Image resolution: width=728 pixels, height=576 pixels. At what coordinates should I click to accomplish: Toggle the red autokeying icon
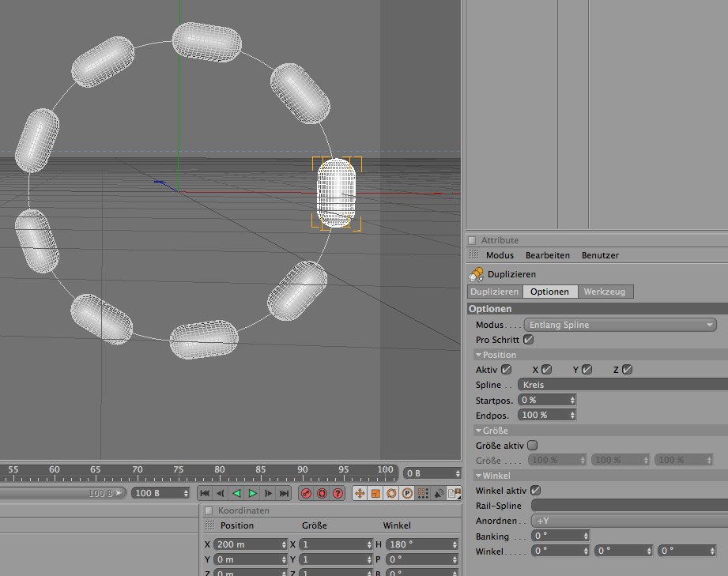click(x=322, y=493)
